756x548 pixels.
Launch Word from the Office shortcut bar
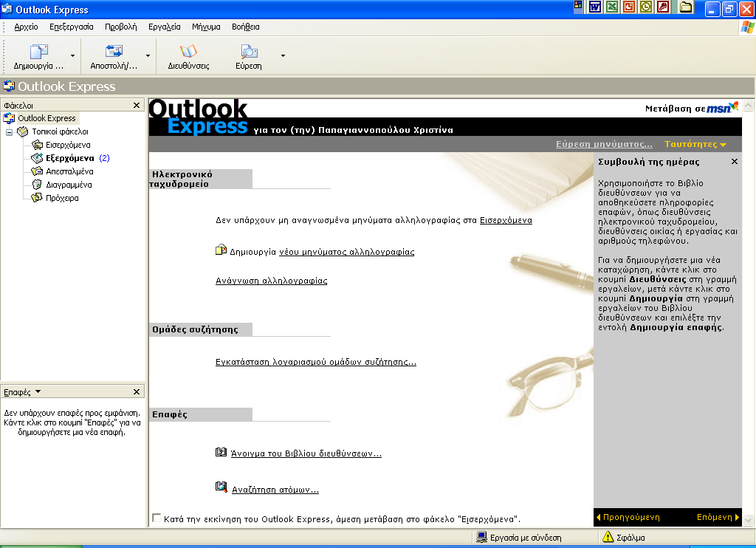(x=595, y=7)
